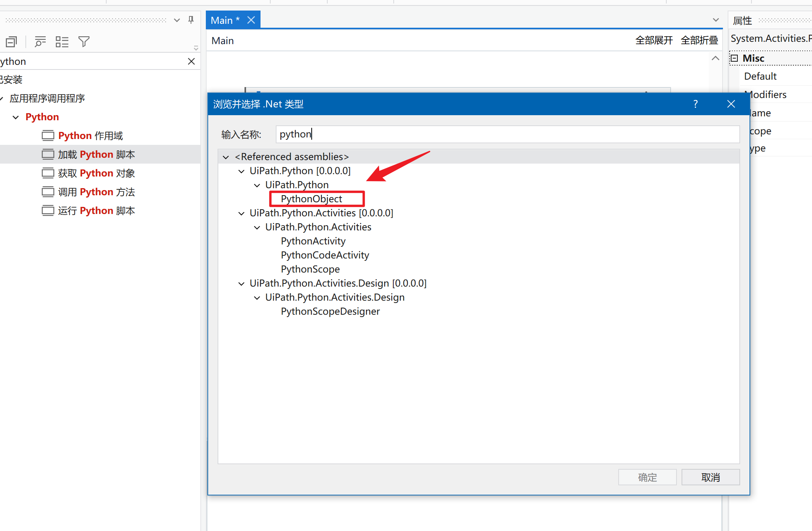Click the collapse-all icon in activities toolbar
Image resolution: width=812 pixels, height=531 pixels.
(x=11, y=41)
